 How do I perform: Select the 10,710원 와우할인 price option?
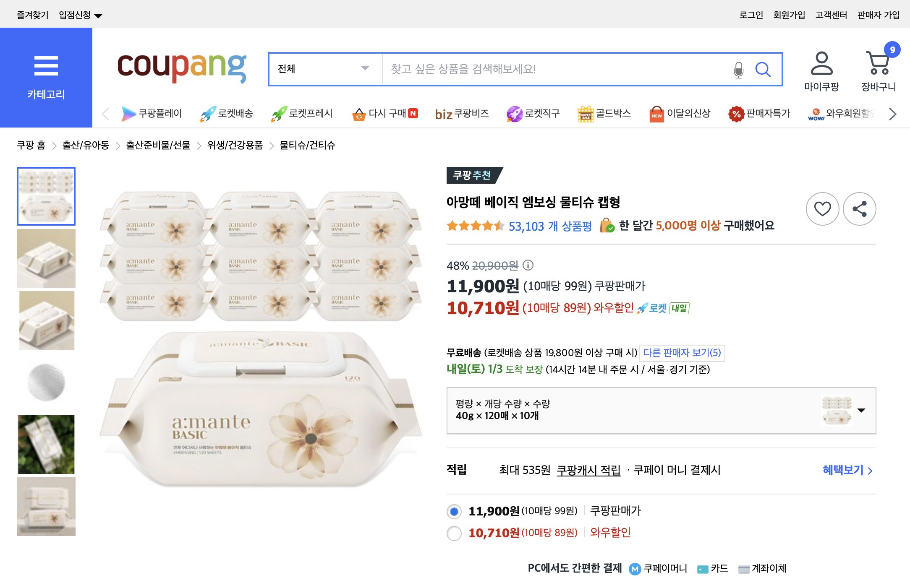point(454,533)
